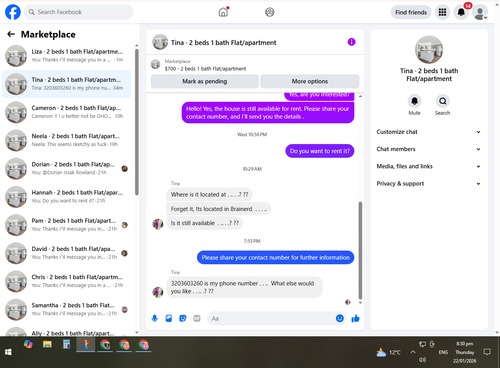Click the chat messages scrollbar

tap(360, 250)
